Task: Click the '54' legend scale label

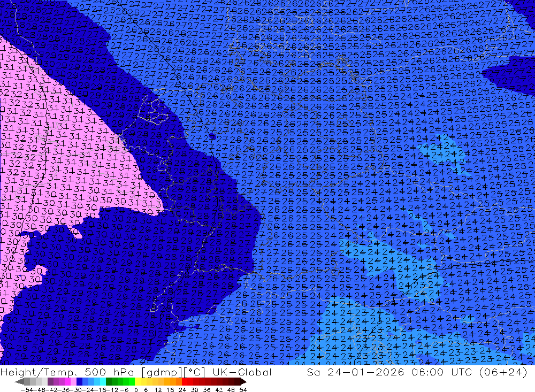Action: (243, 390)
